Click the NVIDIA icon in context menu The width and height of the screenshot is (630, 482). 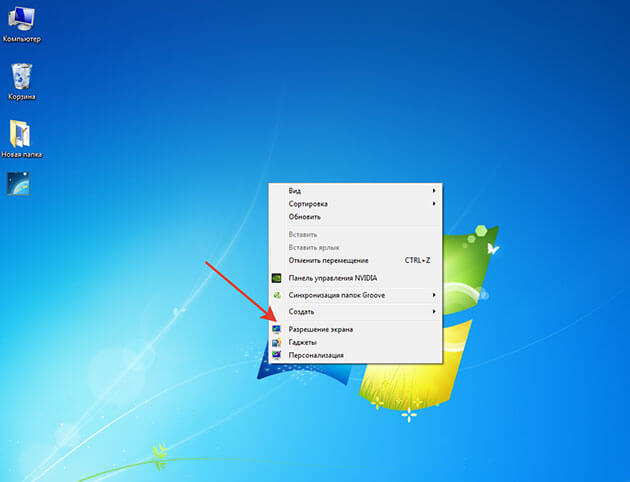[x=276, y=278]
